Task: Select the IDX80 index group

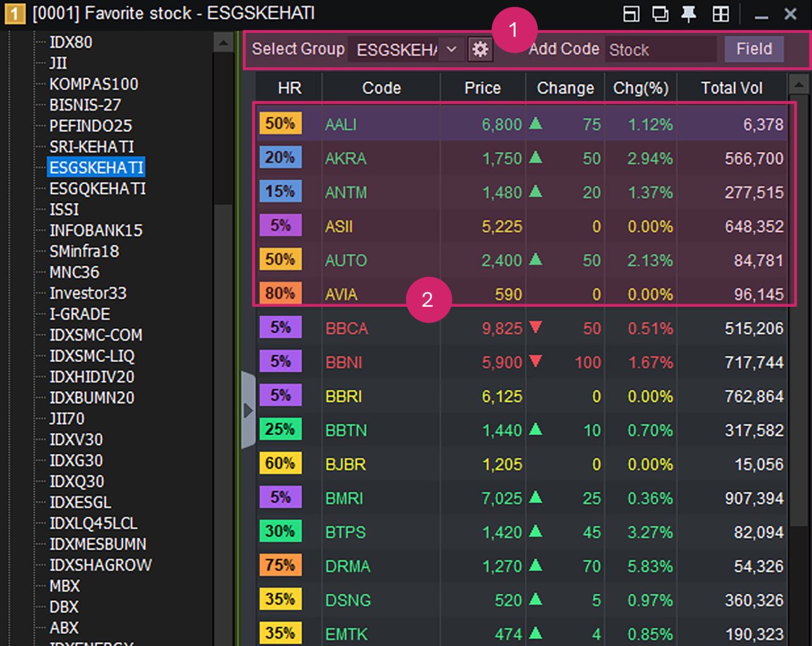Action: tap(71, 42)
